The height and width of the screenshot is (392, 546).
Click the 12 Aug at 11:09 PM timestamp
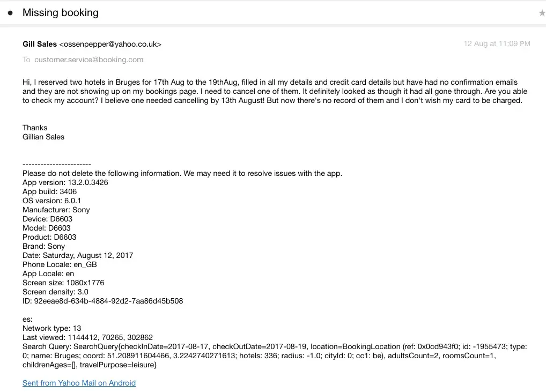[497, 43]
